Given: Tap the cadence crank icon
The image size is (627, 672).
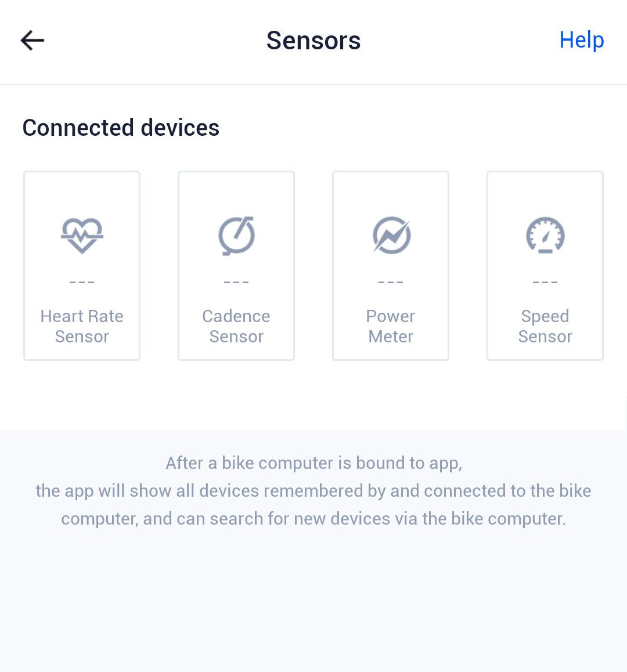Looking at the screenshot, I should (x=236, y=235).
